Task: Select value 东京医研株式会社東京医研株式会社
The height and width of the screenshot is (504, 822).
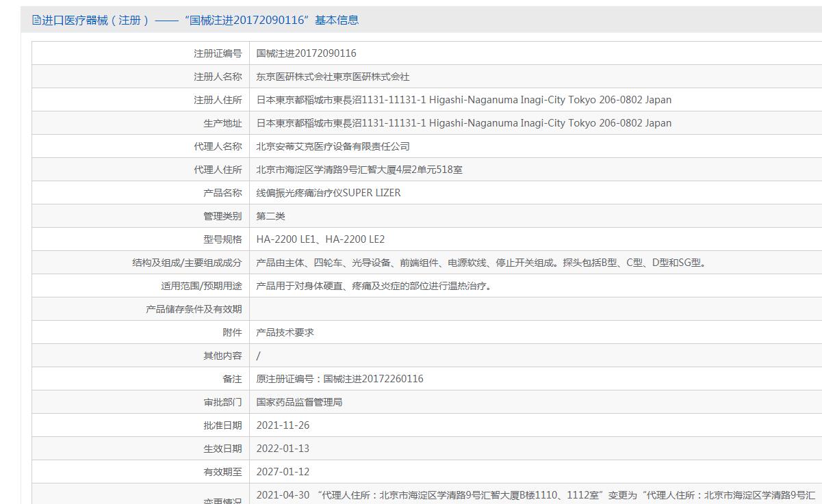Action: 333,77
